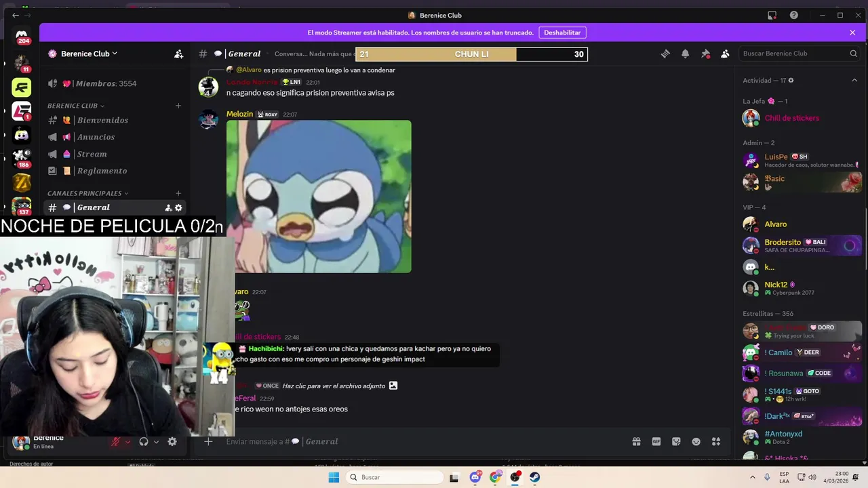The height and width of the screenshot is (488, 868).
Task: Click the Windows Start button
Action: [x=333, y=477]
